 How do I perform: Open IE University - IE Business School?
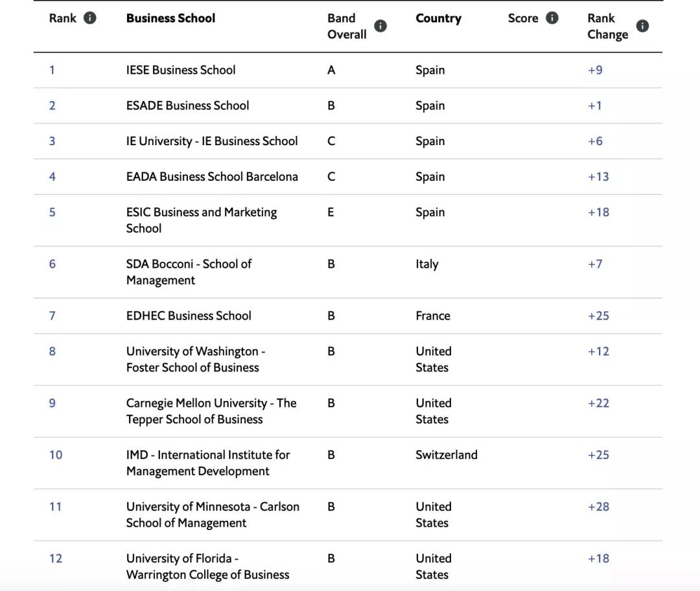pos(212,141)
